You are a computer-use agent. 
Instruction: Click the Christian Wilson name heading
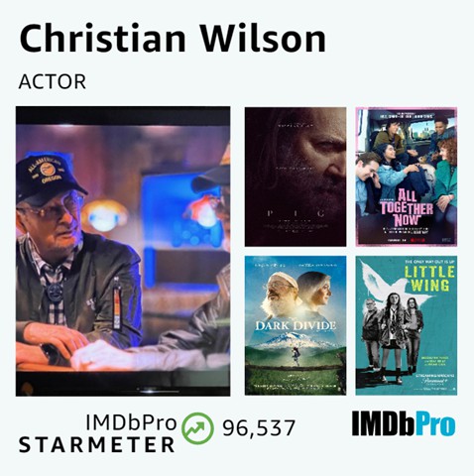coord(173,38)
